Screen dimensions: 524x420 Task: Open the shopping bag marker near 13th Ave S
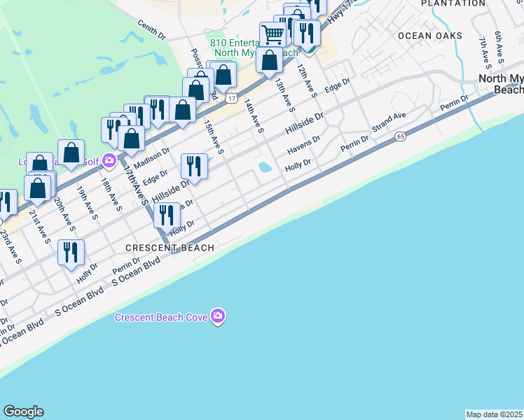[x=269, y=60]
